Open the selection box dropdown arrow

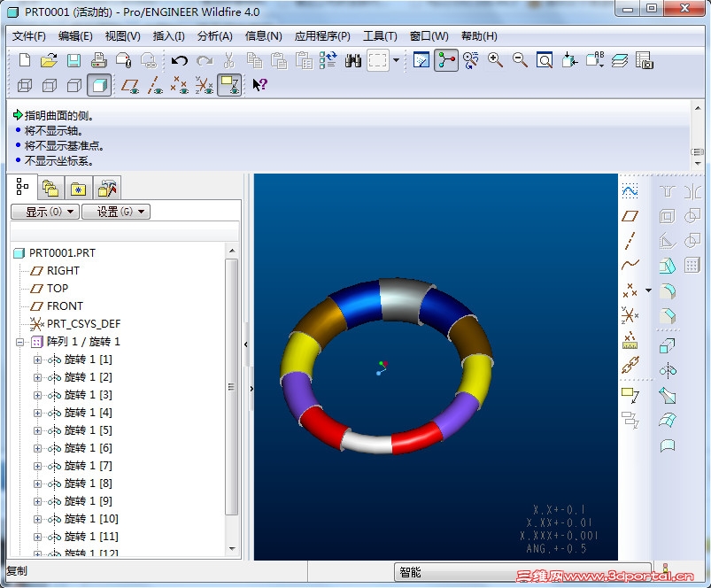396,60
